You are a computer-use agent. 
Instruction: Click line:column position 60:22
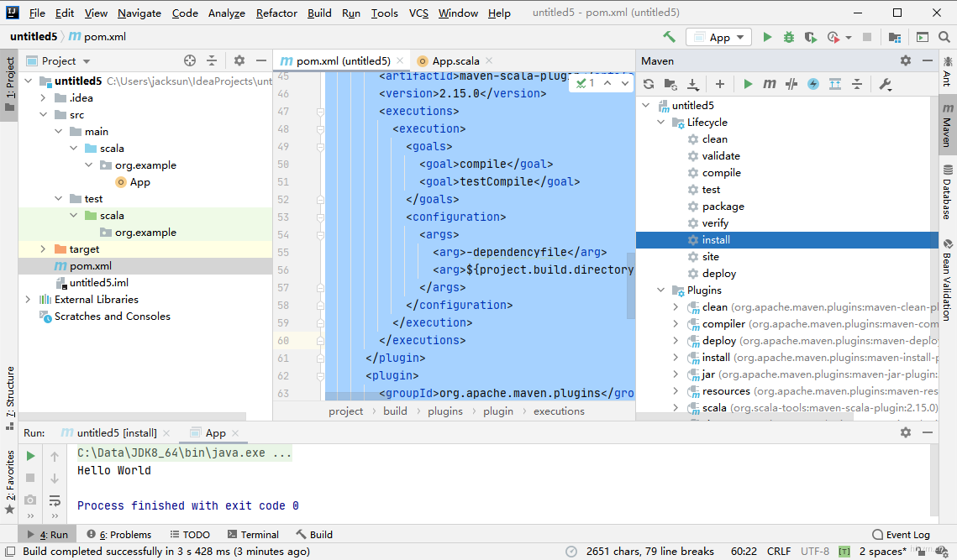click(x=744, y=552)
